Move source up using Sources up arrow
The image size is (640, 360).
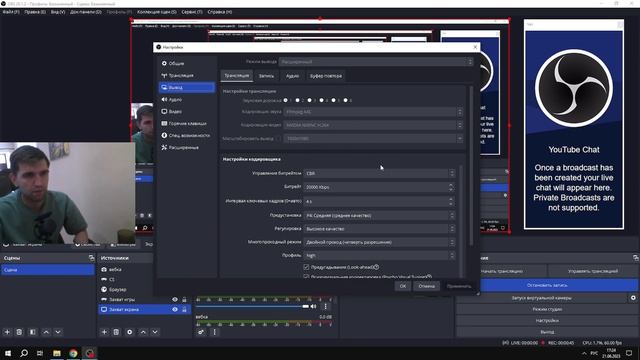tap(143, 332)
